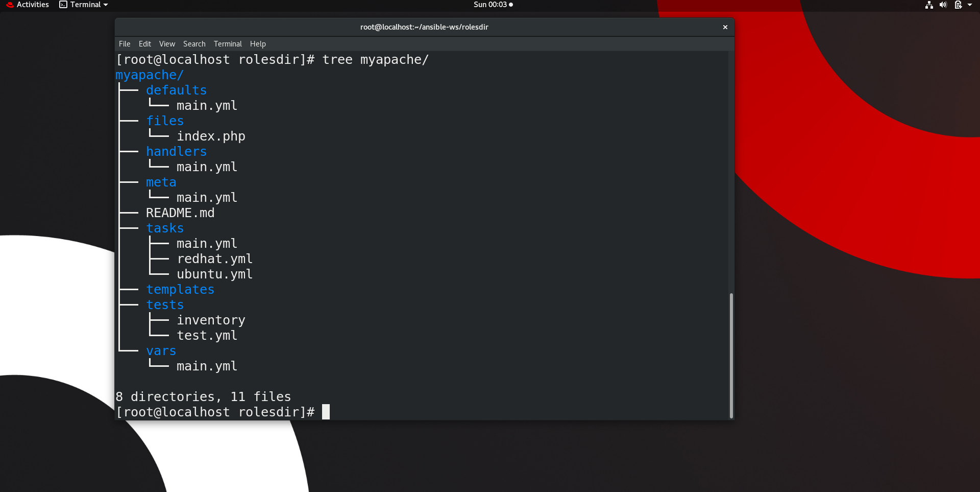Image resolution: width=980 pixels, height=492 pixels.
Task: Open the View menu
Action: (167, 44)
